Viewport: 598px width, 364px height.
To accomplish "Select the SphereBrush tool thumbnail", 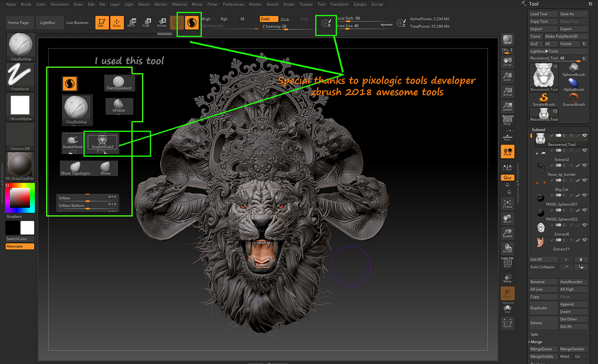I will (573, 70).
